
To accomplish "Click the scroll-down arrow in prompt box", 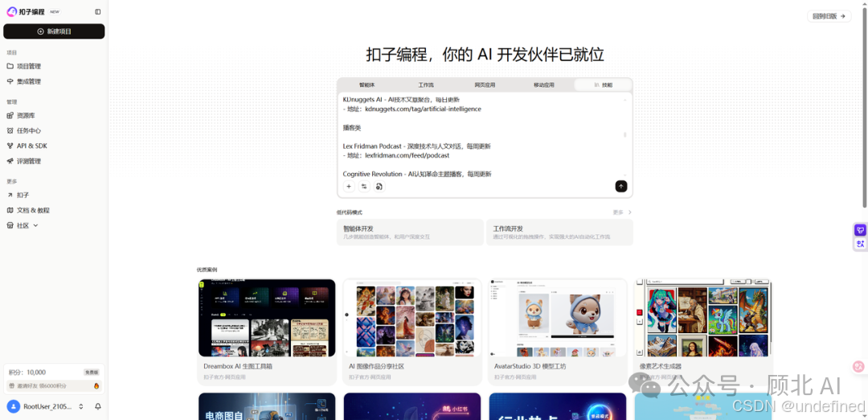I will click(625, 175).
